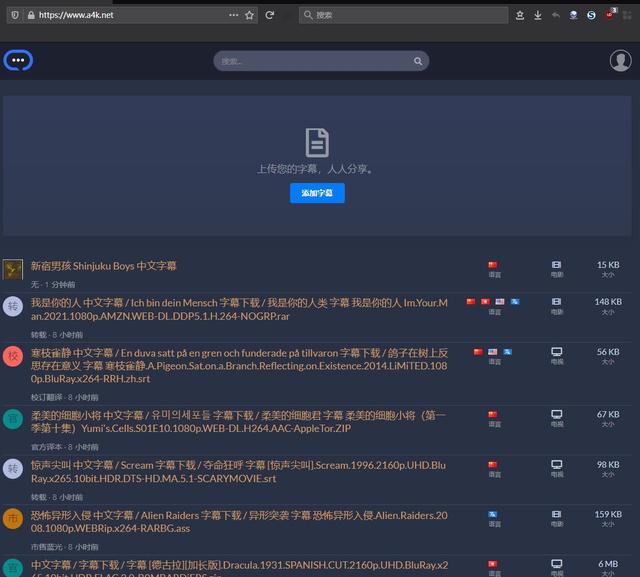The height and width of the screenshot is (577, 640).
Task: Open 柔美的细胞小将 Yumi's Cells subtitle link
Action: point(239,422)
